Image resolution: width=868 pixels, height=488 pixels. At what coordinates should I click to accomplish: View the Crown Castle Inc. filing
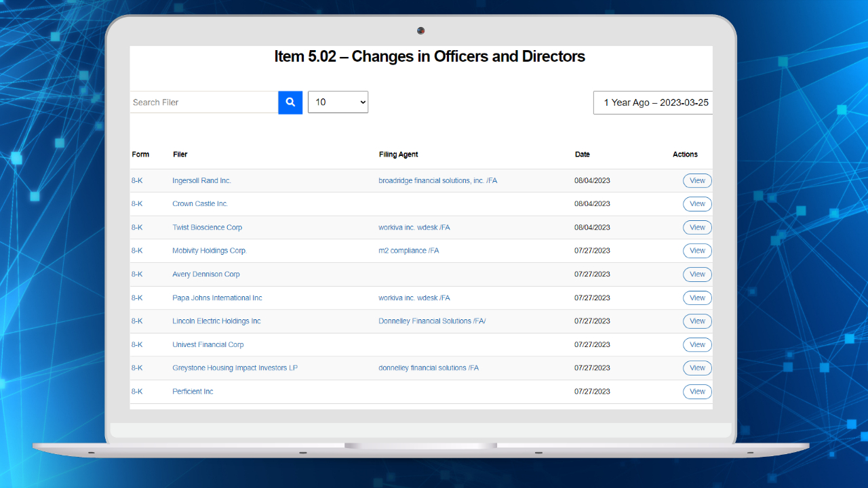click(697, 203)
